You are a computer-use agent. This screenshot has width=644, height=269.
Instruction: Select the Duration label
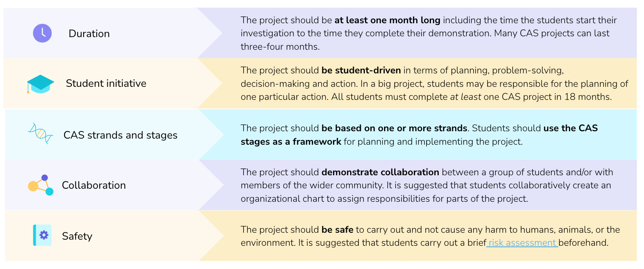pyautogui.click(x=89, y=33)
